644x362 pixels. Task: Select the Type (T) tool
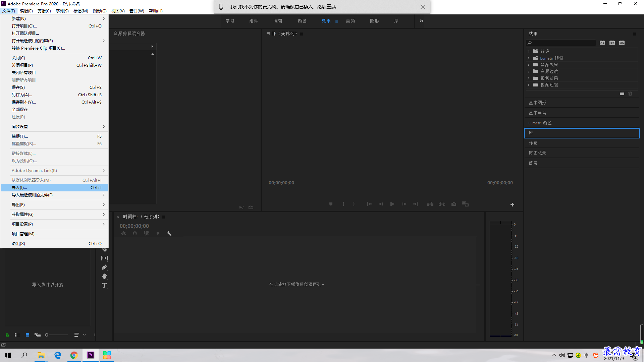104,285
